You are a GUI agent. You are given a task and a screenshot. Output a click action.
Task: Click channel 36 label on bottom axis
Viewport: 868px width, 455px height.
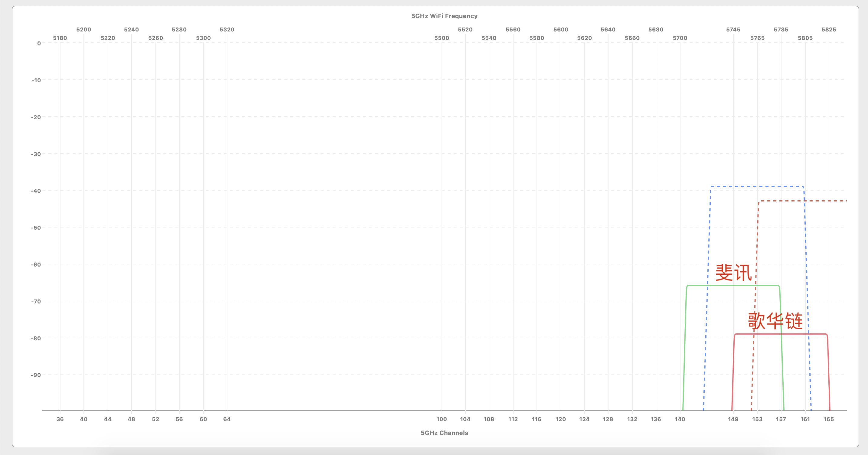(60, 419)
